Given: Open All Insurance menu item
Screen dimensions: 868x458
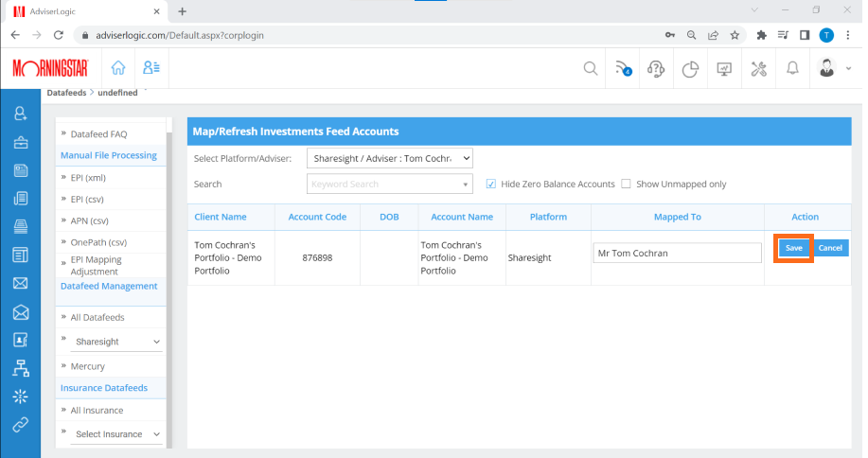Looking at the screenshot, I should [97, 410].
